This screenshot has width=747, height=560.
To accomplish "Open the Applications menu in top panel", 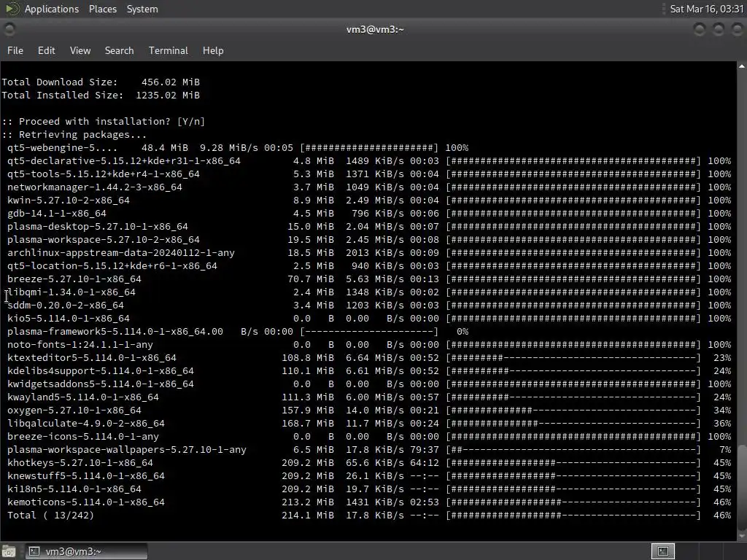I will pyautogui.click(x=52, y=9).
